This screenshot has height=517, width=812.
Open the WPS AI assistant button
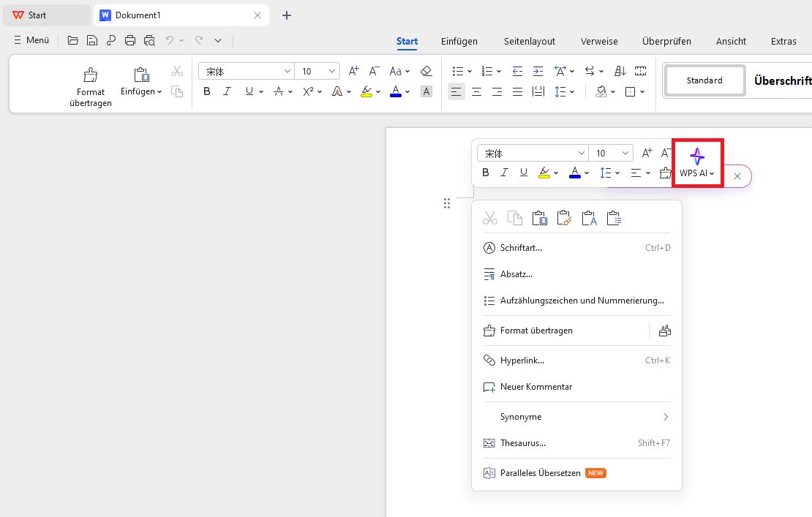[697, 163]
